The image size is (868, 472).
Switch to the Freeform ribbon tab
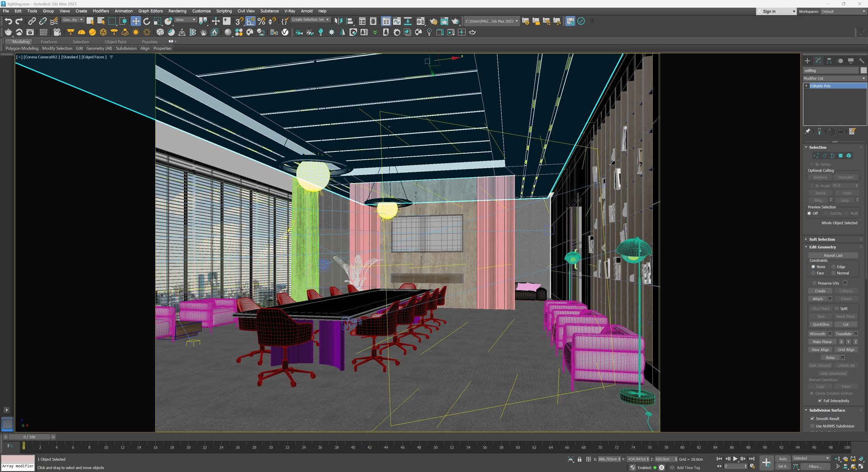[49, 42]
